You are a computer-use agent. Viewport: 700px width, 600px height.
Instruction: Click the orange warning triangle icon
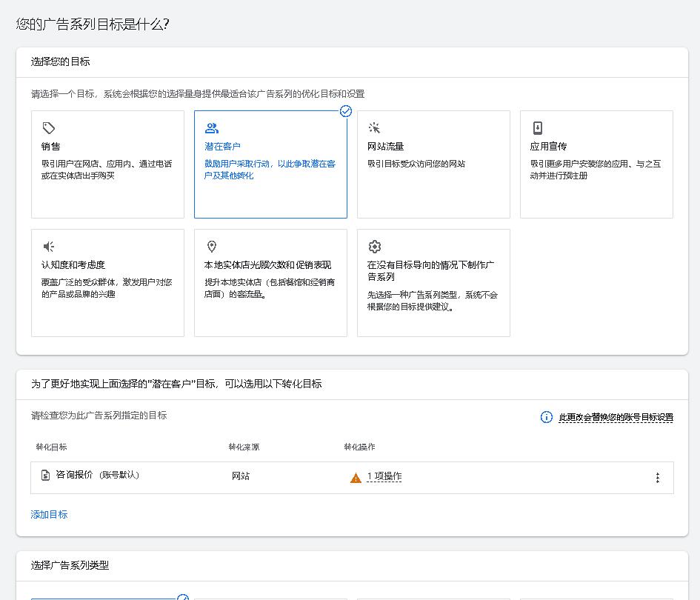[356, 478]
